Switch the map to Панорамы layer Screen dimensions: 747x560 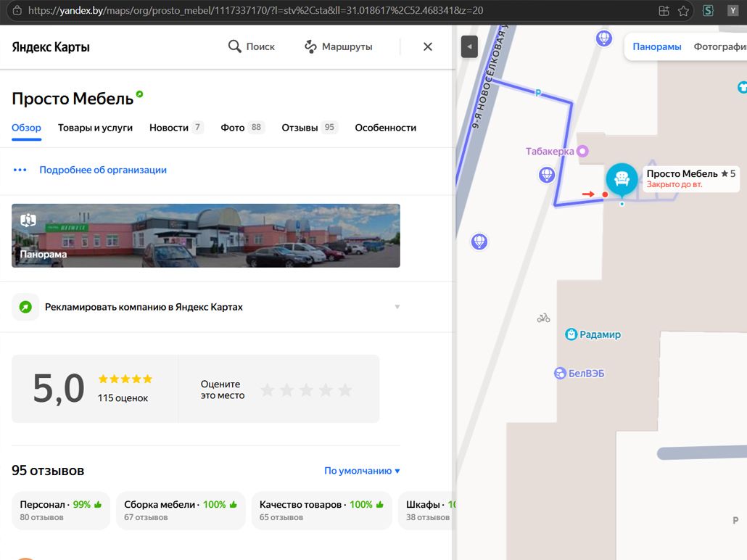[656, 46]
